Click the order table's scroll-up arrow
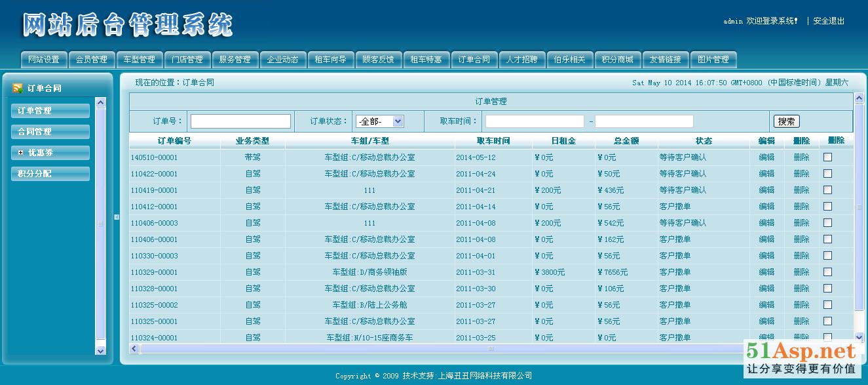Viewport: 868px width, 385px height. tap(859, 98)
